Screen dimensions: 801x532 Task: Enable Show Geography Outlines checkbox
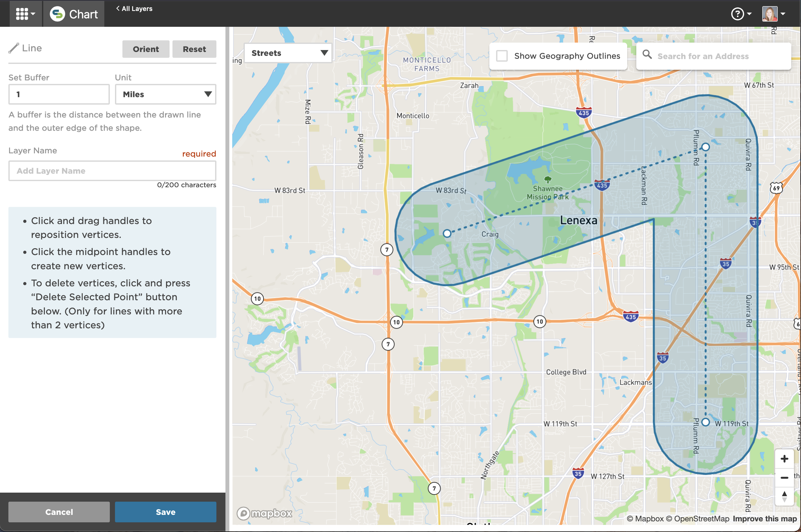pos(502,56)
